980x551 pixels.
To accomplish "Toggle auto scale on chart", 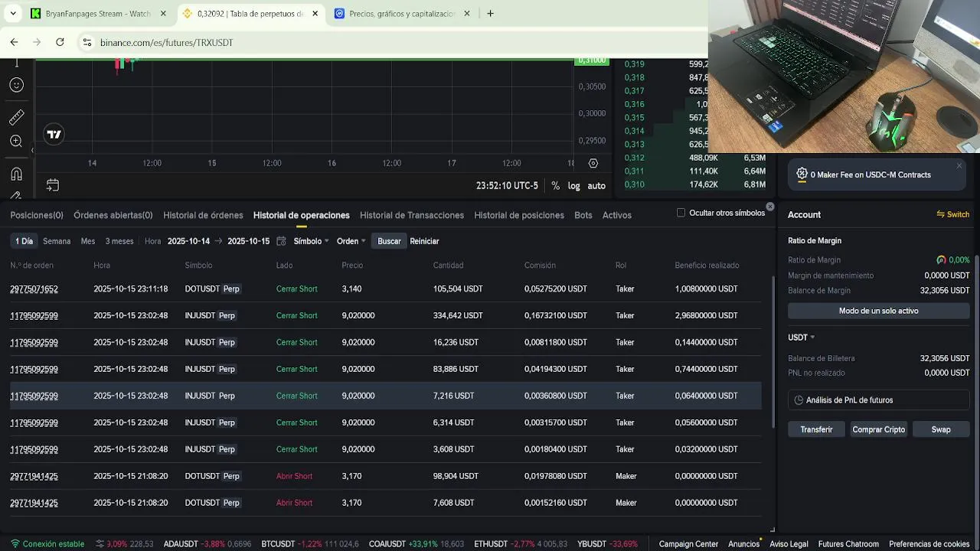I will click(x=596, y=185).
